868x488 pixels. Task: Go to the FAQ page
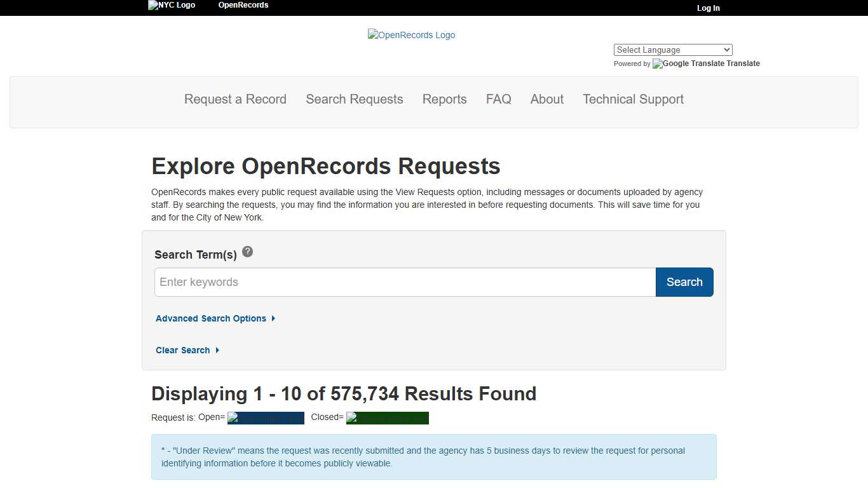point(498,99)
